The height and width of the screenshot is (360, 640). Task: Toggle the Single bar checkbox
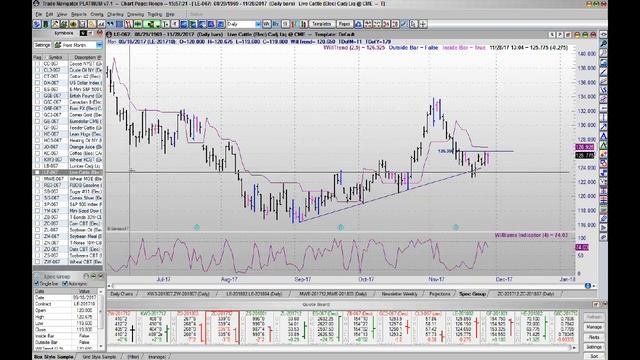(x=37, y=284)
